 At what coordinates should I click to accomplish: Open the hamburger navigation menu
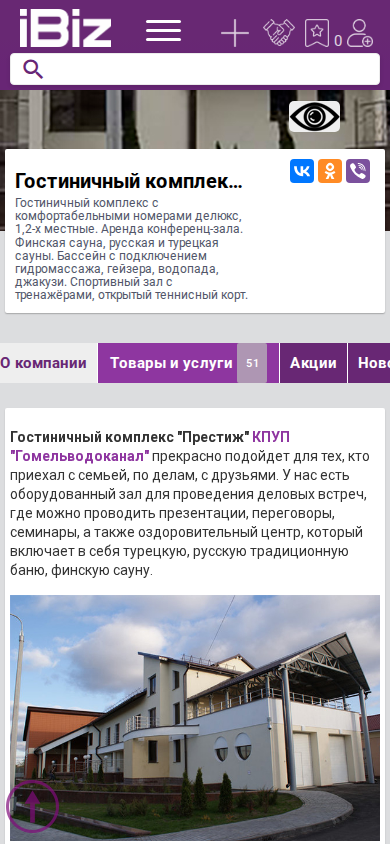tap(164, 30)
